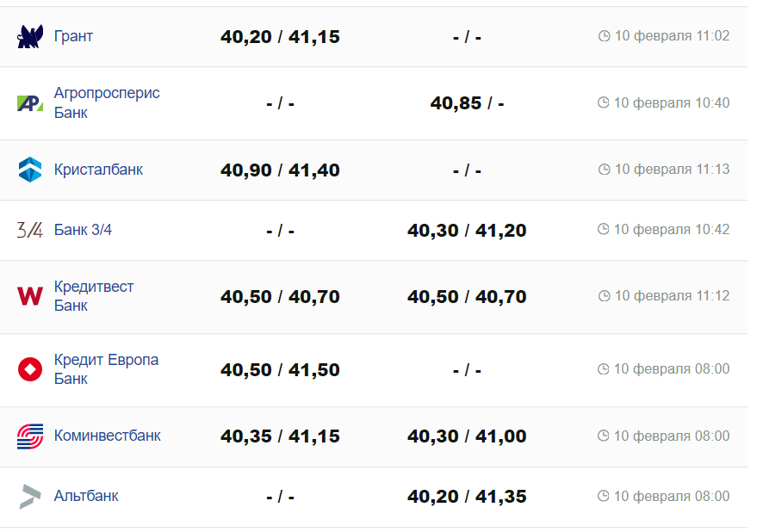Click the clock icon in Грант row
The height and width of the screenshot is (532, 757).
pyautogui.click(x=604, y=36)
